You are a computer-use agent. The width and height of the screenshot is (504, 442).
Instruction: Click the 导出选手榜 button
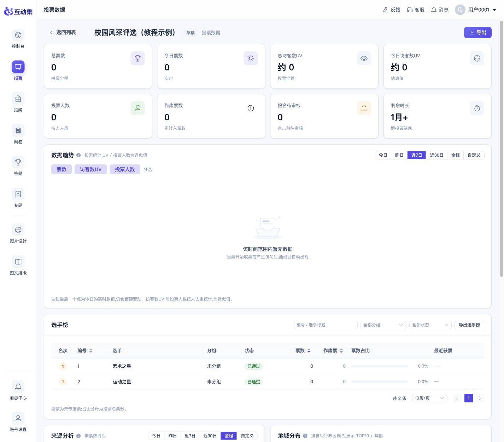click(469, 325)
